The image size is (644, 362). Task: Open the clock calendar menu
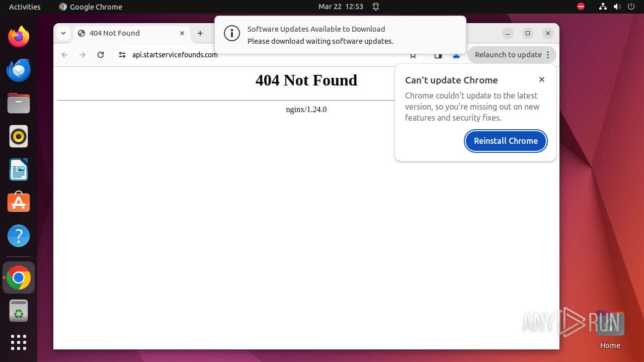point(341,7)
